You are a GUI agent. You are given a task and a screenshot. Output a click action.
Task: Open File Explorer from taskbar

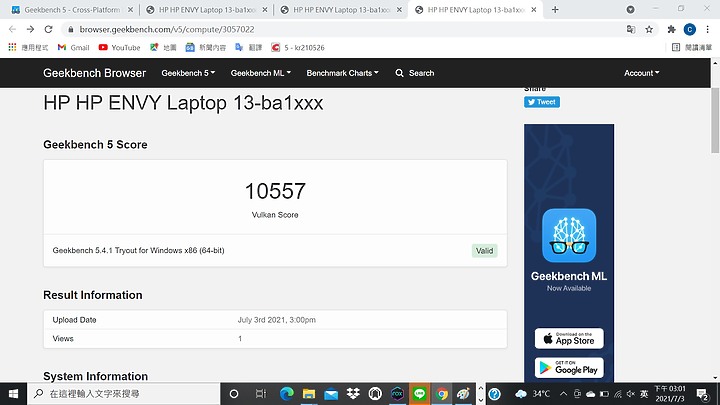tap(309, 394)
